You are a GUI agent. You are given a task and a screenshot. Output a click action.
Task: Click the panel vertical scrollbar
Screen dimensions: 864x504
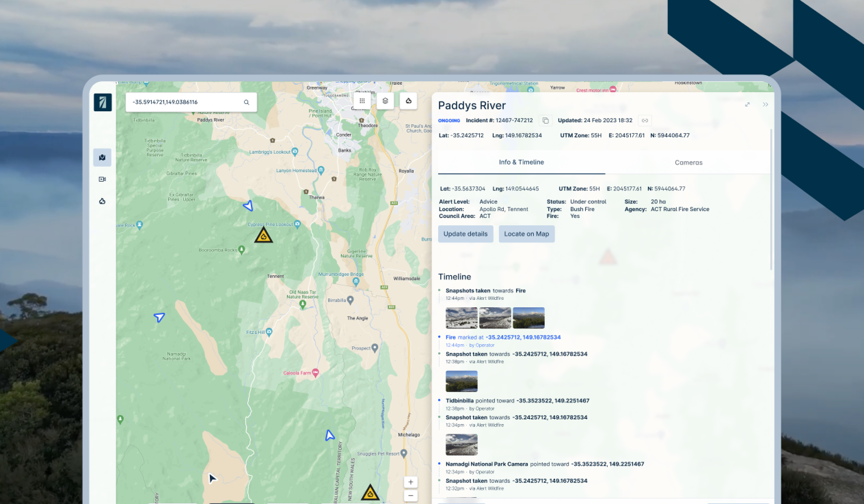click(x=771, y=199)
